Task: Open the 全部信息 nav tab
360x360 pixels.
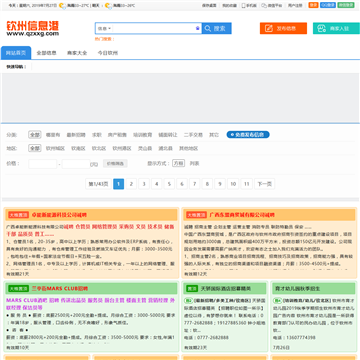Action: pos(46,53)
